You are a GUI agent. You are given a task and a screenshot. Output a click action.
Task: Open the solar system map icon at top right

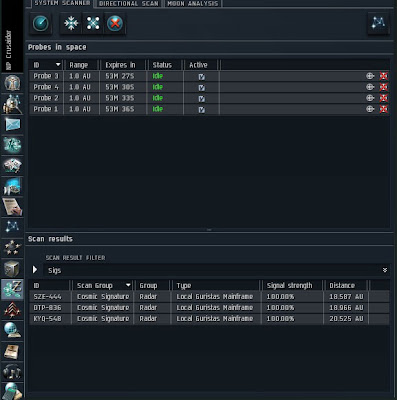378,23
